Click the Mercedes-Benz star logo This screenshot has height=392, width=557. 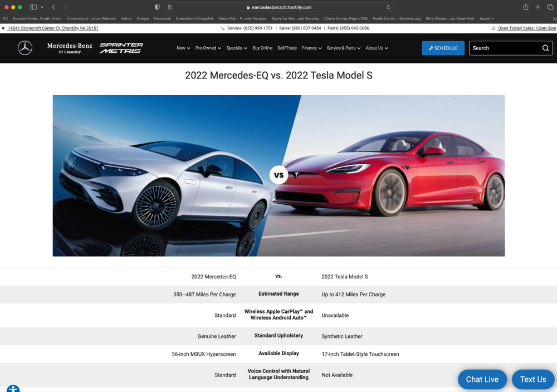[x=25, y=48]
